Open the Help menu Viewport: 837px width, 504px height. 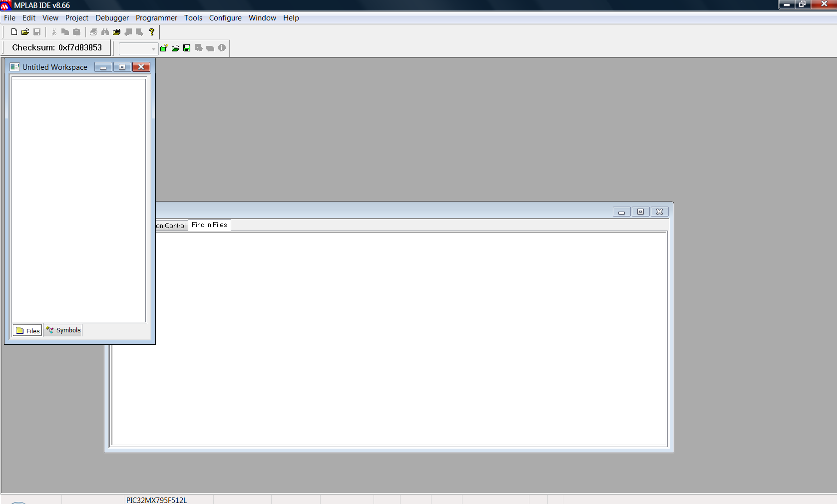tap(291, 18)
